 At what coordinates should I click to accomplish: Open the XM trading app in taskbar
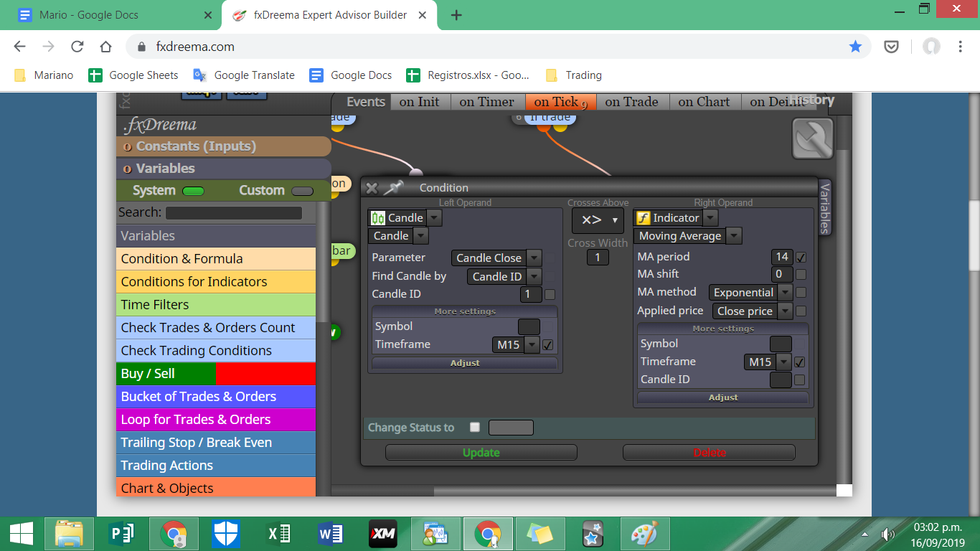click(x=383, y=534)
